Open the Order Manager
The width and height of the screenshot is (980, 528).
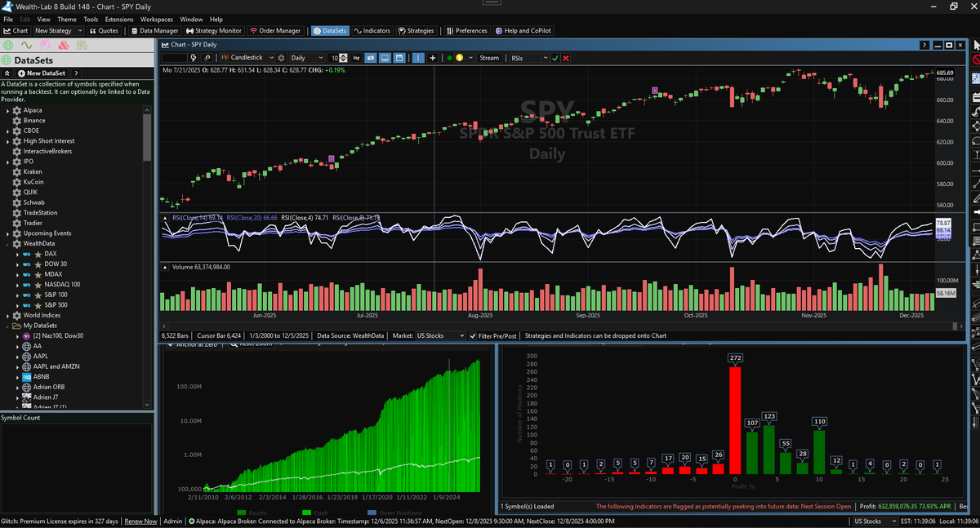click(x=276, y=31)
